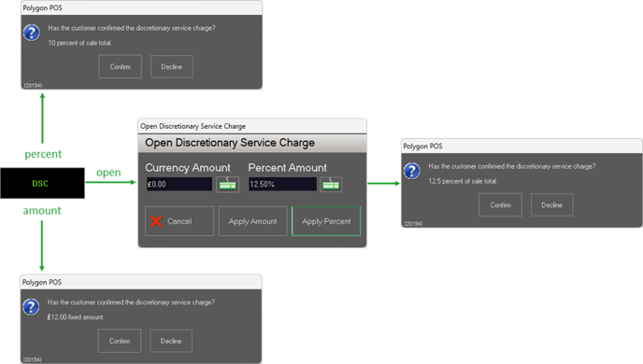Select the Currency Amount £0.00 field
Image resolution: width=643 pixels, height=364 pixels.
[179, 184]
